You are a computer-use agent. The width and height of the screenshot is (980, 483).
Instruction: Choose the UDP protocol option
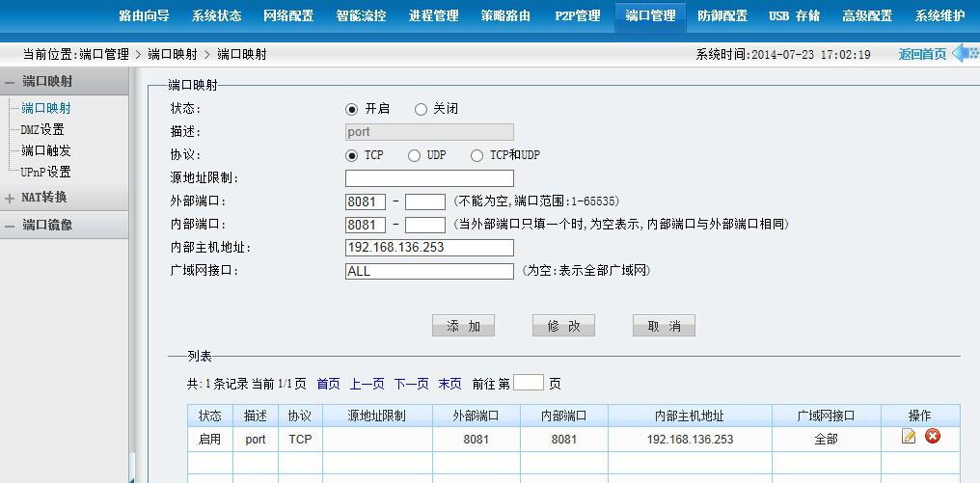pos(415,155)
